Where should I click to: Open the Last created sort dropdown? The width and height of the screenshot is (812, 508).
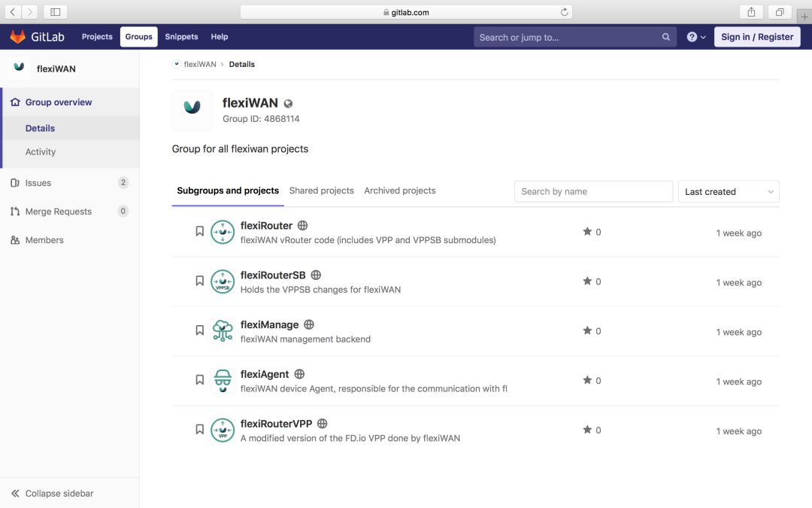pyautogui.click(x=729, y=192)
